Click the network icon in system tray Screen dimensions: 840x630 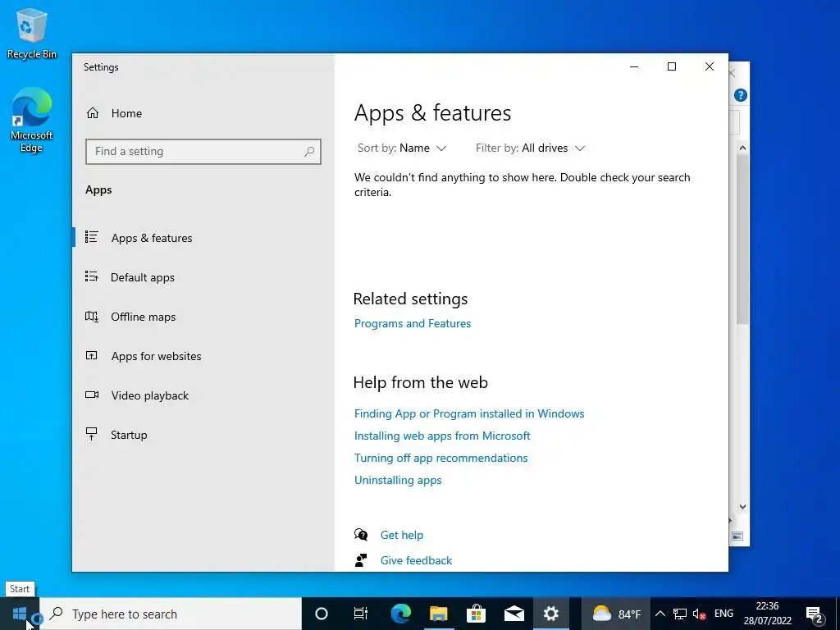[x=680, y=614]
